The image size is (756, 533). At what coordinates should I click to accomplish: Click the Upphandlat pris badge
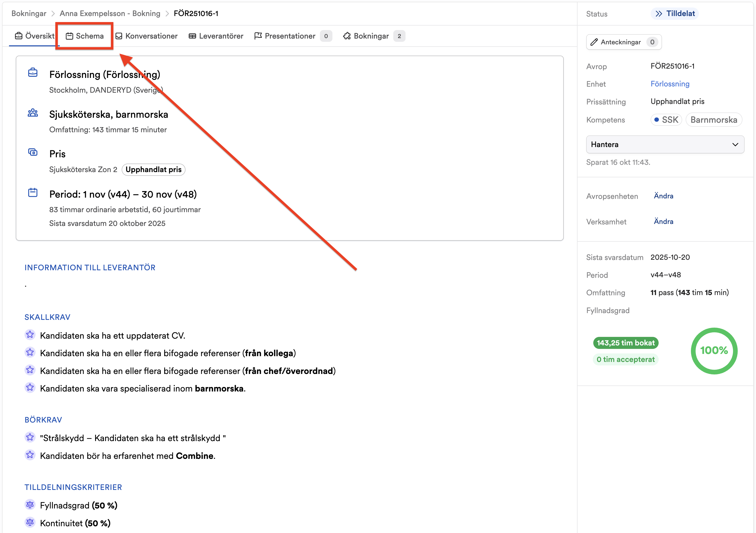click(153, 169)
